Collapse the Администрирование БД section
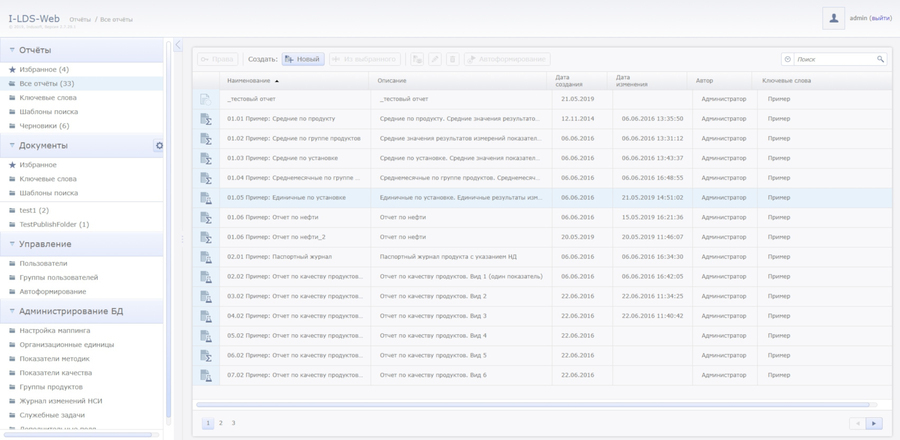 [x=12, y=311]
